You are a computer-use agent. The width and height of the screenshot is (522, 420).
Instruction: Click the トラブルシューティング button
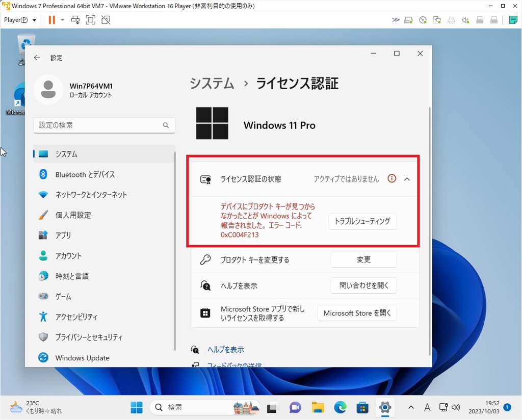tap(362, 221)
